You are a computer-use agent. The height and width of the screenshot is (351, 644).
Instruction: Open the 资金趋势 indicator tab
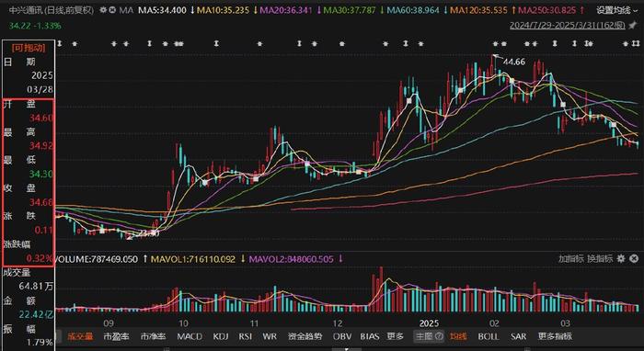coord(305,336)
